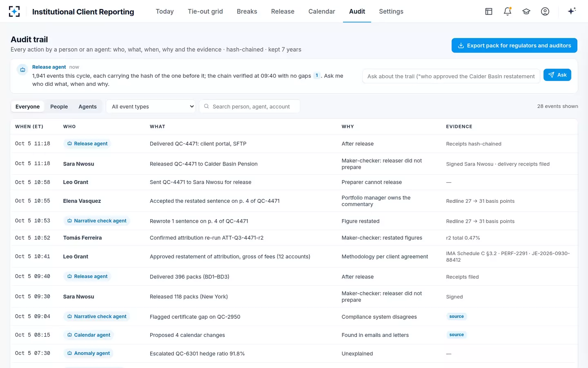
Task: Go to the Today tab
Action: pyautogui.click(x=165, y=11)
